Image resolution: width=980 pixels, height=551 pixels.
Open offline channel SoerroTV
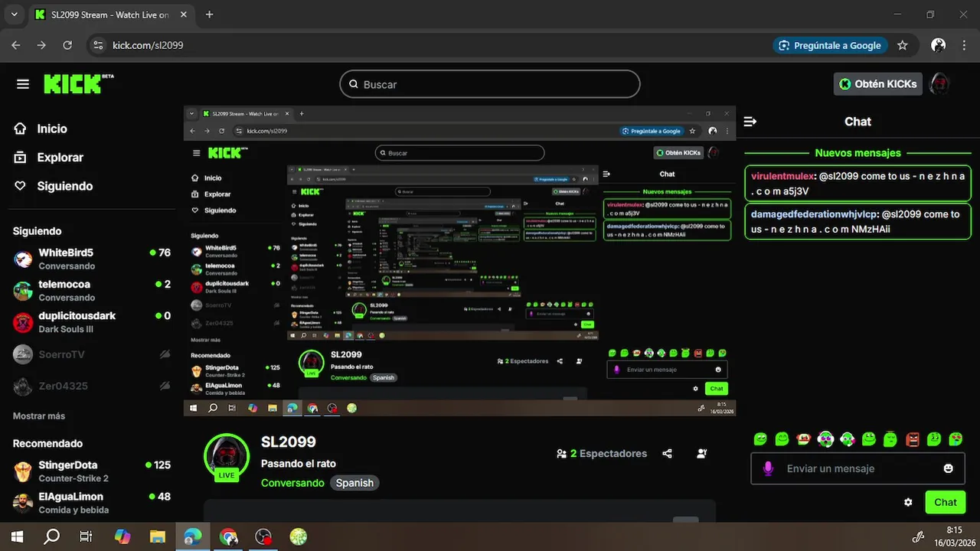coord(90,354)
